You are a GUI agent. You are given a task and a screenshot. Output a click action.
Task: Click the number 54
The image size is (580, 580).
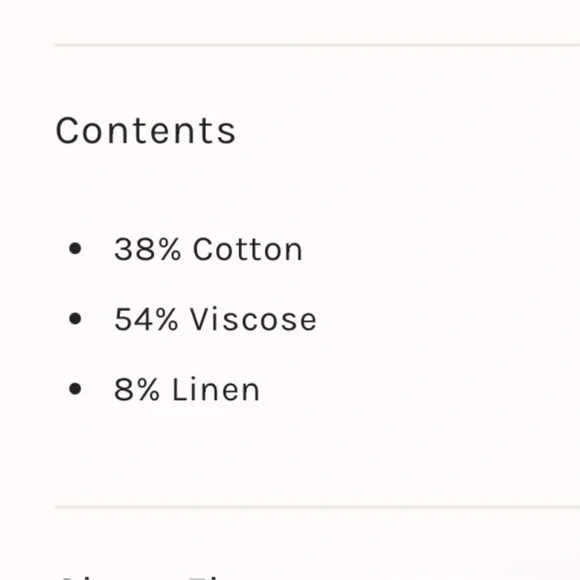pos(133,319)
